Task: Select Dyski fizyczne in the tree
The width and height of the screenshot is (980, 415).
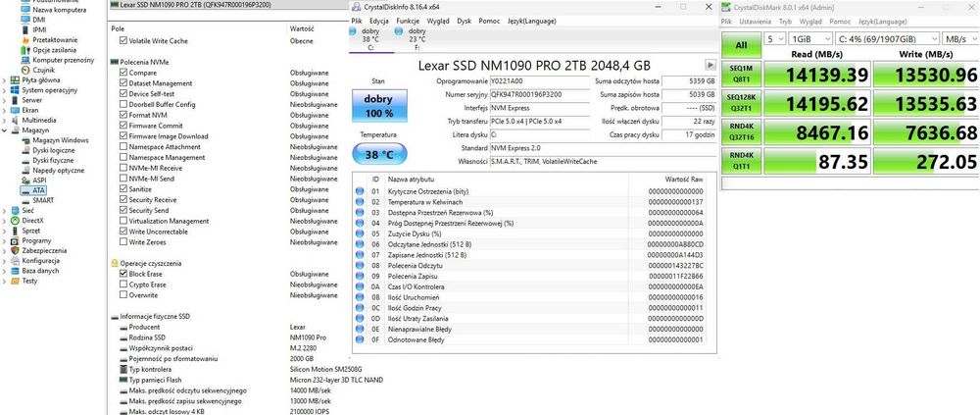Action: 53,160
